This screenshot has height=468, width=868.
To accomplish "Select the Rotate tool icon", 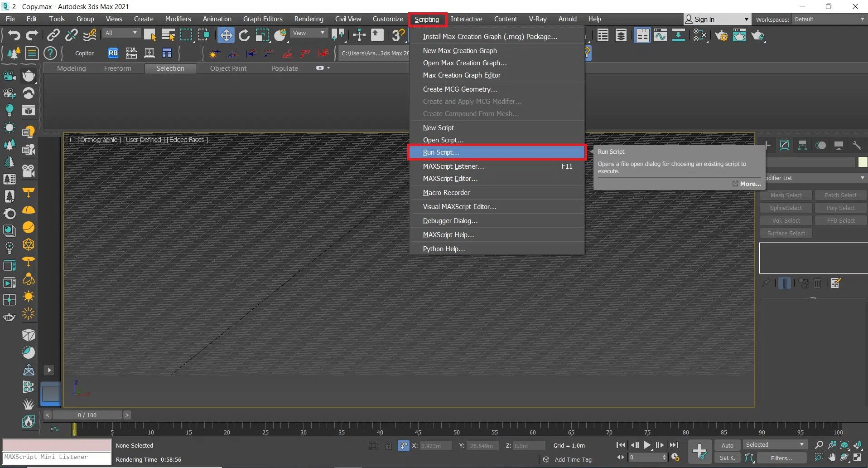I will [244, 35].
